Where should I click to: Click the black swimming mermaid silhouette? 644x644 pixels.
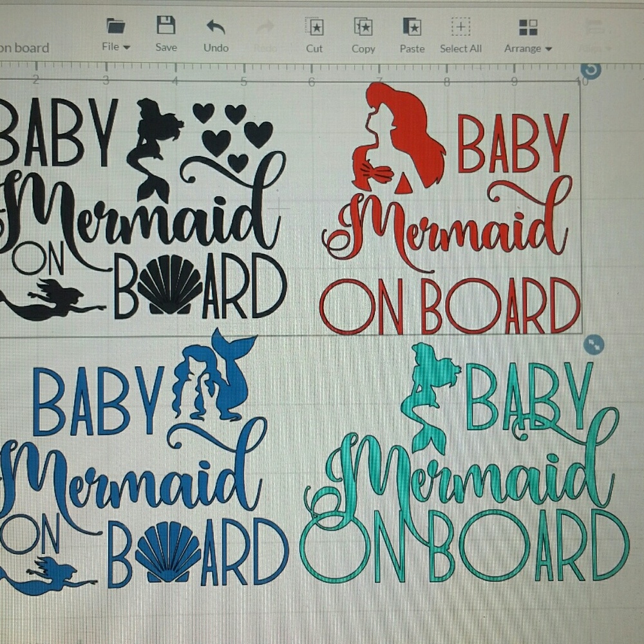click(x=52, y=300)
